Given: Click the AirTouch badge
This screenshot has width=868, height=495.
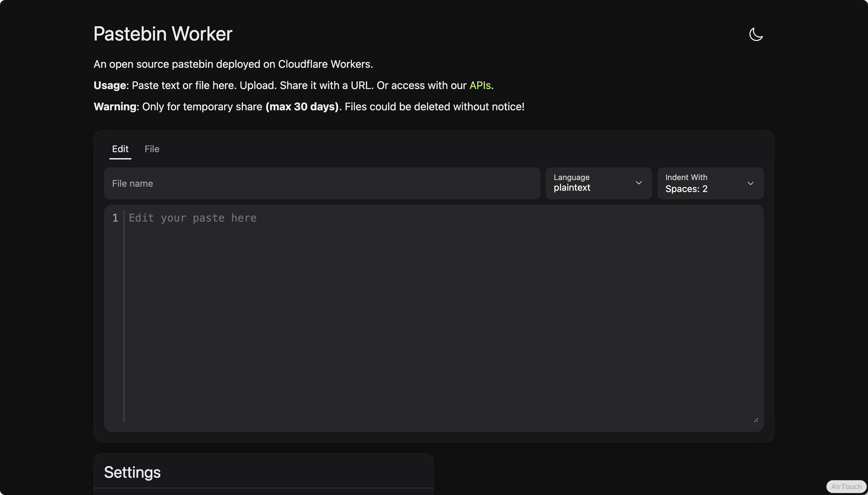Looking at the screenshot, I should coord(846,486).
